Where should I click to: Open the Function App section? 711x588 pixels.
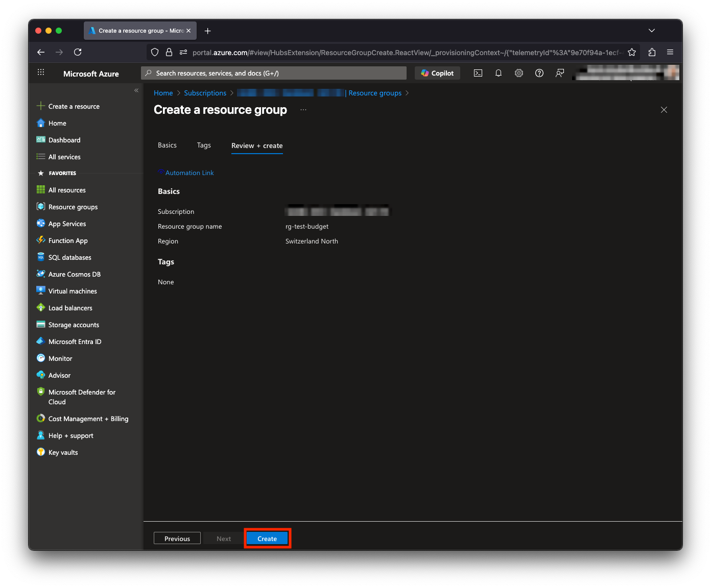pos(67,240)
